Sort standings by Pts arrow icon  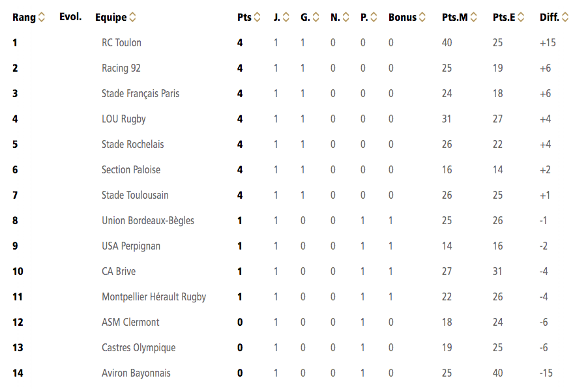tap(257, 17)
